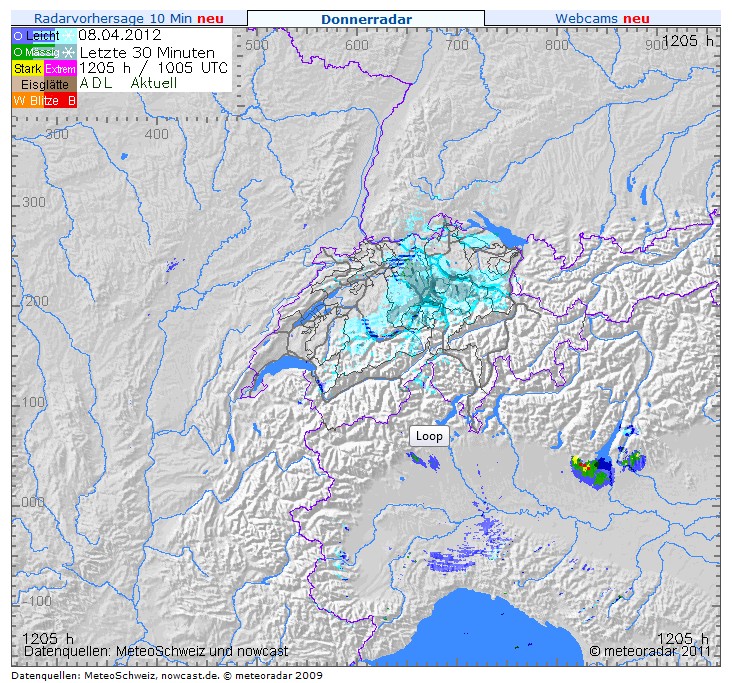The height and width of the screenshot is (683, 736).
Task: Click the '© meteoradar 2011' text on map
Action: point(650,651)
